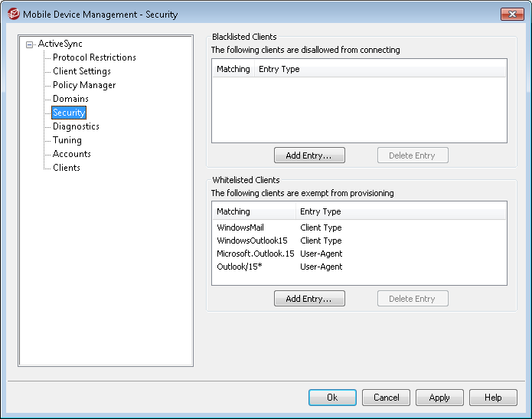This screenshot has height=419, width=532.
Task: Go to Policy Manager section
Action: point(84,85)
